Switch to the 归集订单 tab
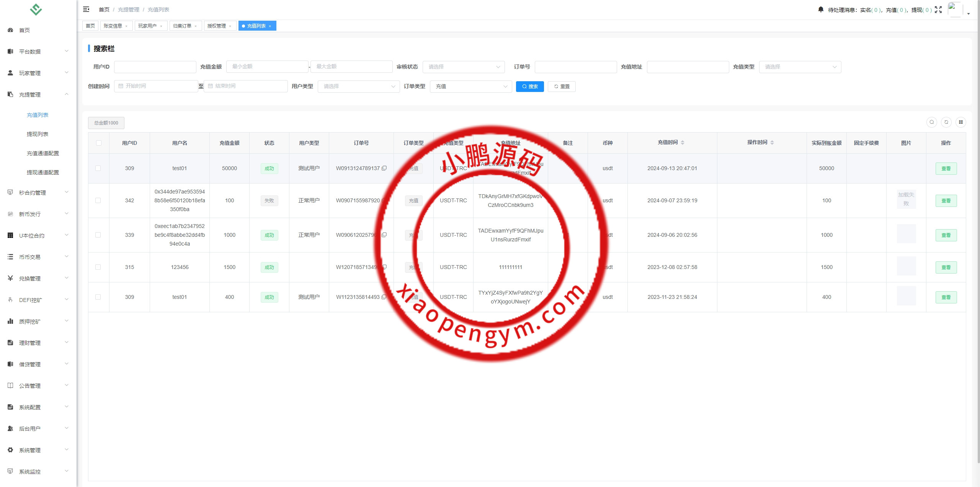Screen dimensions: 980x487 point(182,26)
